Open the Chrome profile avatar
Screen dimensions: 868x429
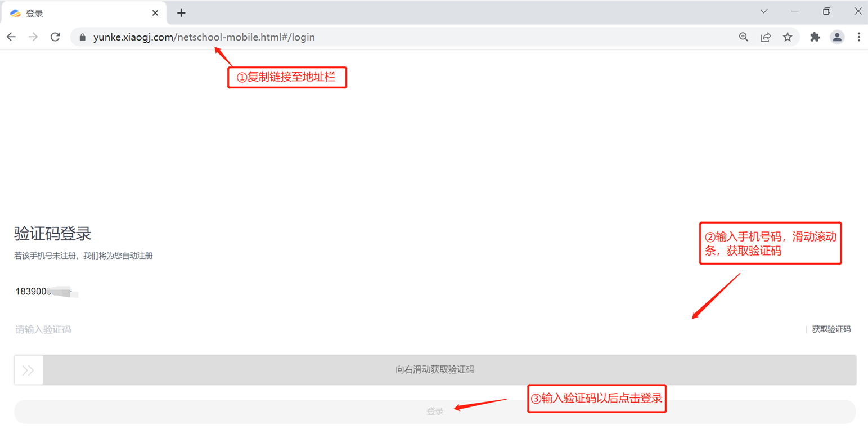837,37
